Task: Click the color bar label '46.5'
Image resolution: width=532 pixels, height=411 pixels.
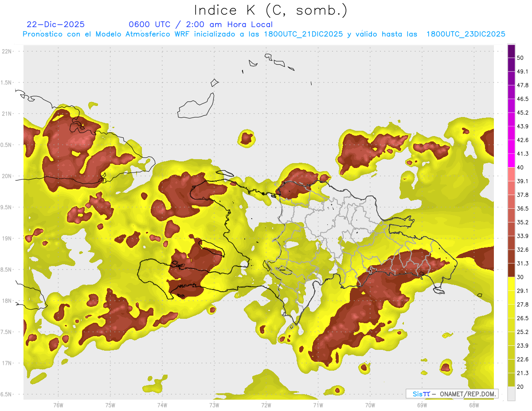Action: (x=523, y=99)
